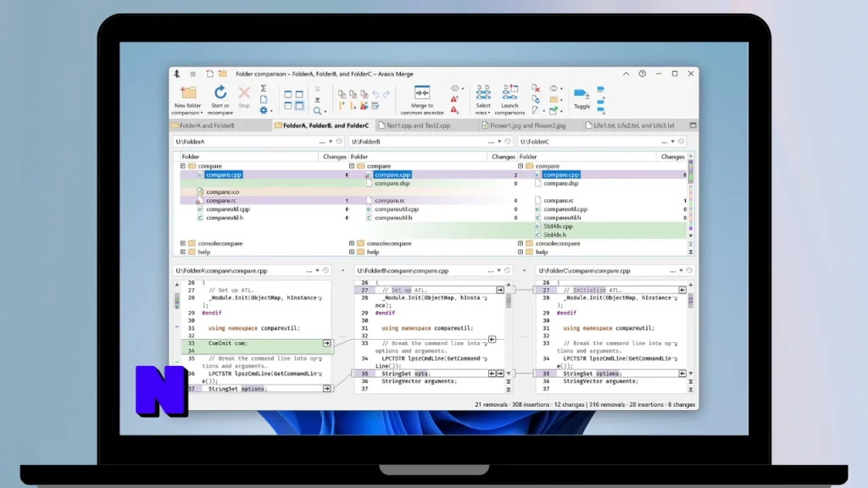Toggle the top-left pane layout button
Image resolution: width=868 pixels, height=488 pixels.
click(x=288, y=95)
